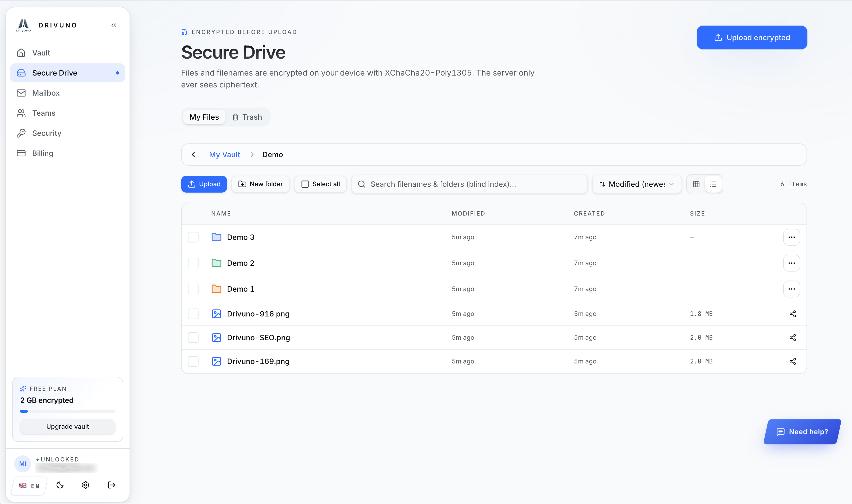Open the Security section
Viewport: 852px width, 504px height.
pos(68,133)
